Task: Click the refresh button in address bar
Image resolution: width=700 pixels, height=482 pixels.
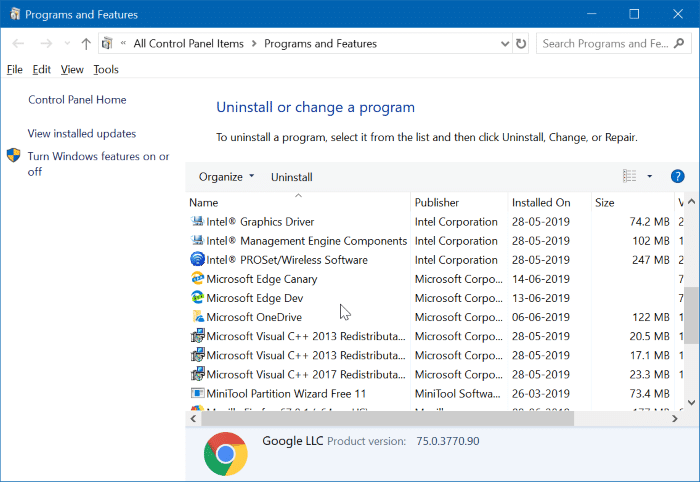Action: point(521,44)
